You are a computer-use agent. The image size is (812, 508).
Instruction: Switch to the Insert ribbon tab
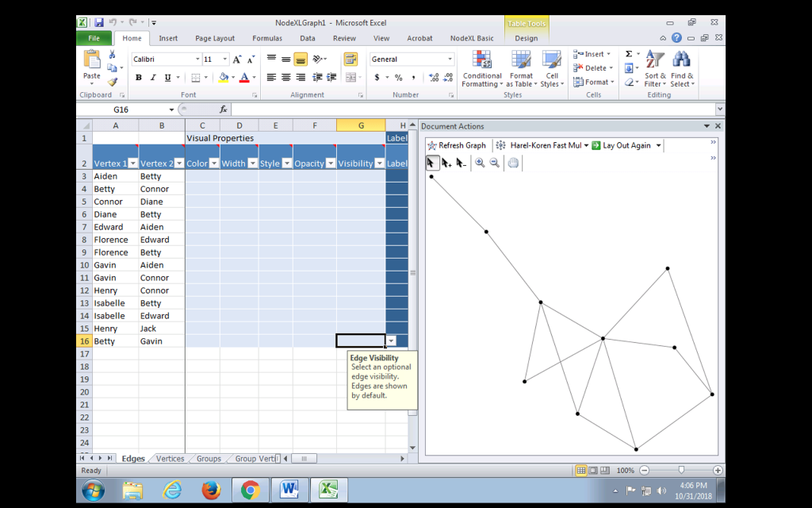point(168,38)
